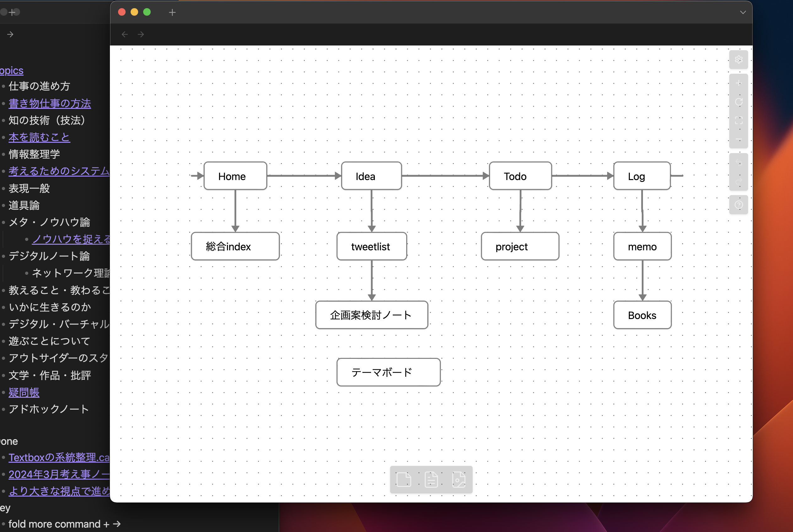Screen dimensions: 793x532
Task: Open new tab with plus button
Action: coord(172,13)
